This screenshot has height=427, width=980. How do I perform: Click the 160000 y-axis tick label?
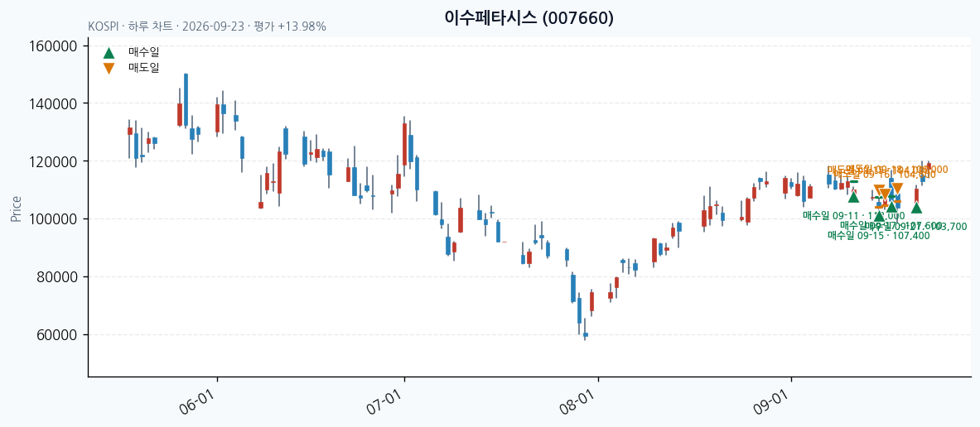pyautogui.click(x=53, y=46)
